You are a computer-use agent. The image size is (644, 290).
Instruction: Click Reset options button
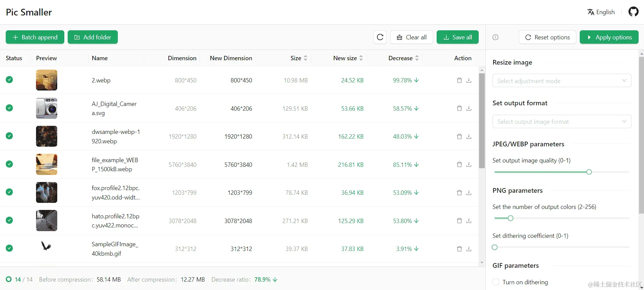point(547,37)
